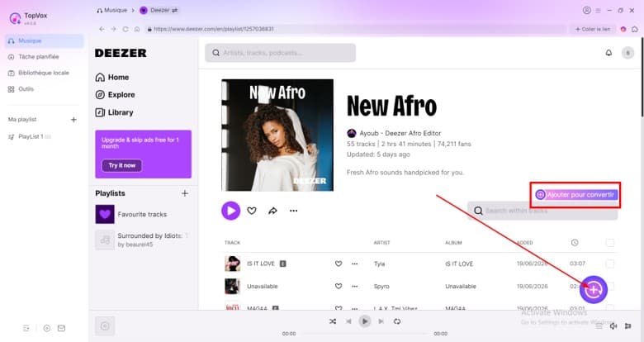Go forward in the embedded browser
This screenshot has height=342, width=644.
[x=113, y=29]
